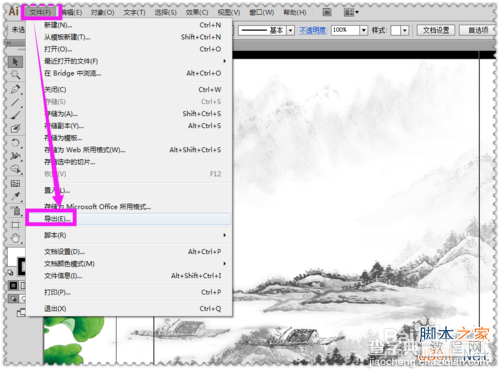This screenshot has height=369, width=500.
Task: Click the 不透明度 opacity link
Action: coord(313,30)
